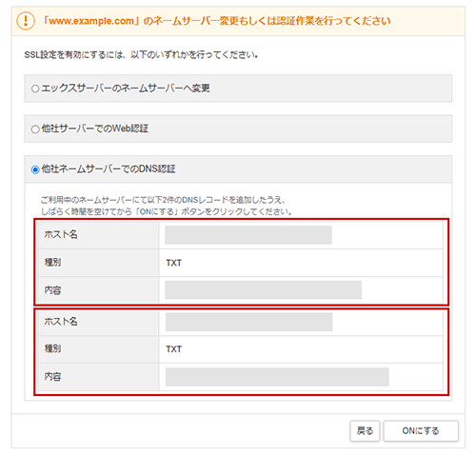Select 他社ネームサーバーでのDNS認証 radio option

click(x=35, y=169)
